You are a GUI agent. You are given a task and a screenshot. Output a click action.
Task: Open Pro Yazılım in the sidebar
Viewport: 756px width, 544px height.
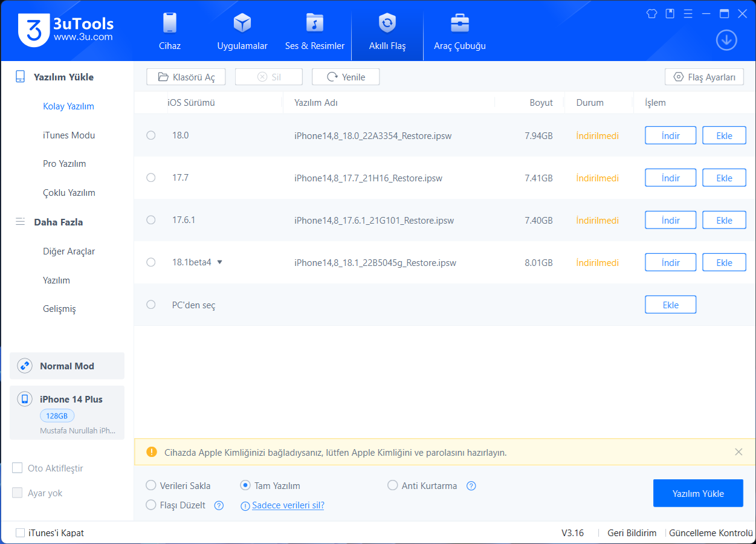pyautogui.click(x=64, y=164)
